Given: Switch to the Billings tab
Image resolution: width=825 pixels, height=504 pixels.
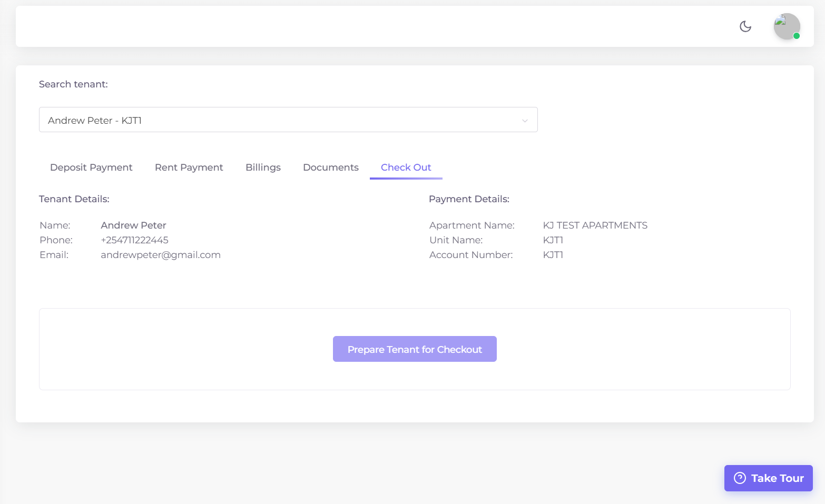Looking at the screenshot, I should 263,167.
